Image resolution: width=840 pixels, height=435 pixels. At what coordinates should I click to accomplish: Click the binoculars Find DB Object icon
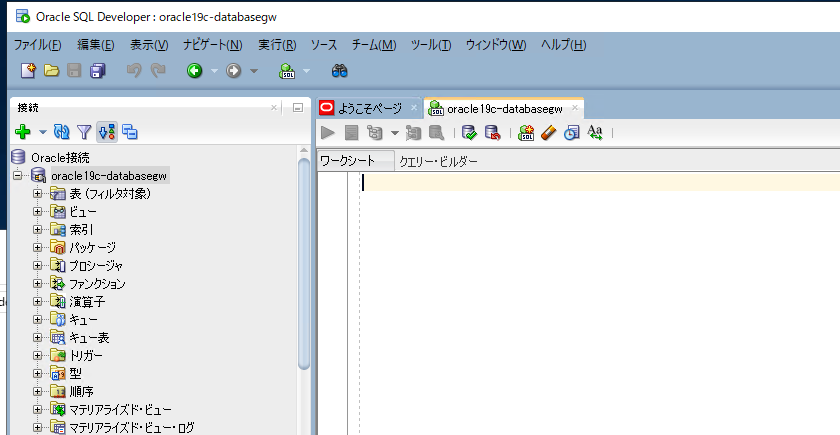[x=340, y=70]
